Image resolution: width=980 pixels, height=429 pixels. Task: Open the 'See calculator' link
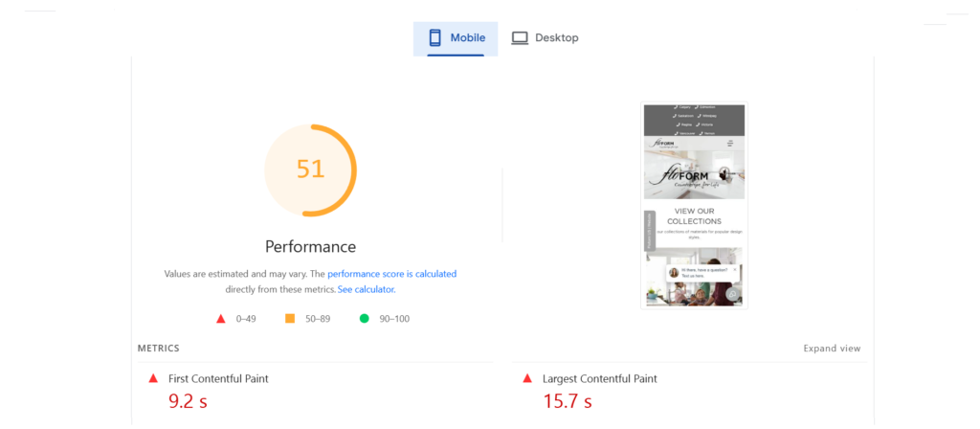[x=366, y=289]
